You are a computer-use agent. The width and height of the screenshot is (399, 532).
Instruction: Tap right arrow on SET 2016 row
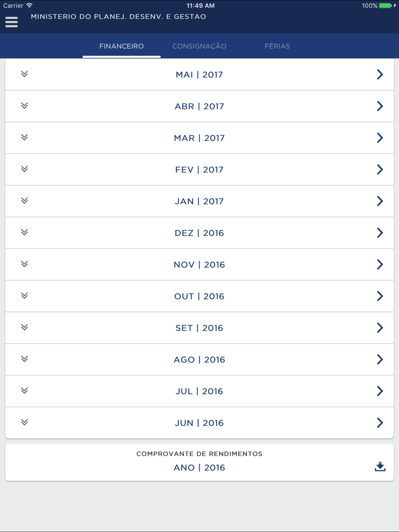[380, 328]
